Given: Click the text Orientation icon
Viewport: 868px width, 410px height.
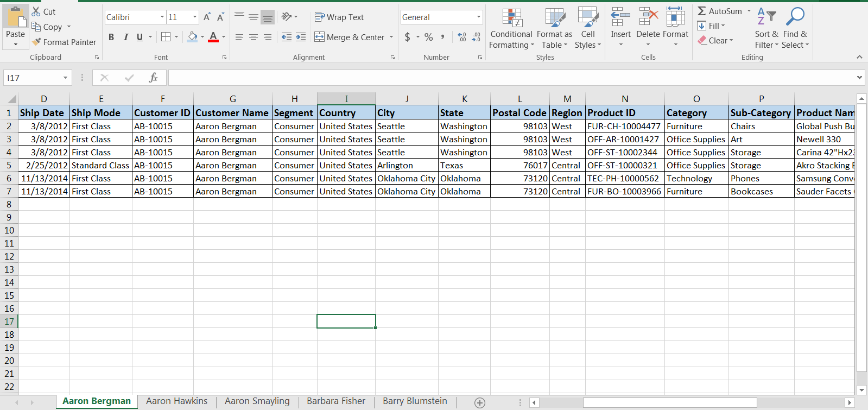Looking at the screenshot, I should pyautogui.click(x=287, y=17).
